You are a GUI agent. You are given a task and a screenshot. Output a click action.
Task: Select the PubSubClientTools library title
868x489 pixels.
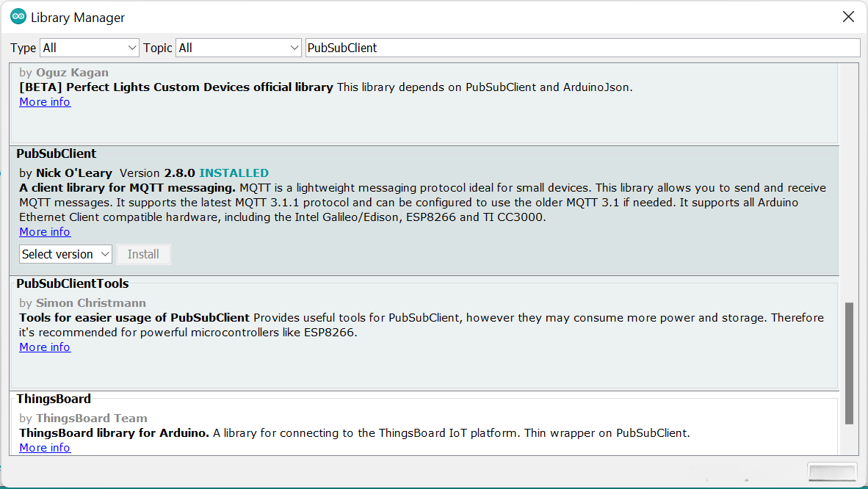tap(73, 283)
